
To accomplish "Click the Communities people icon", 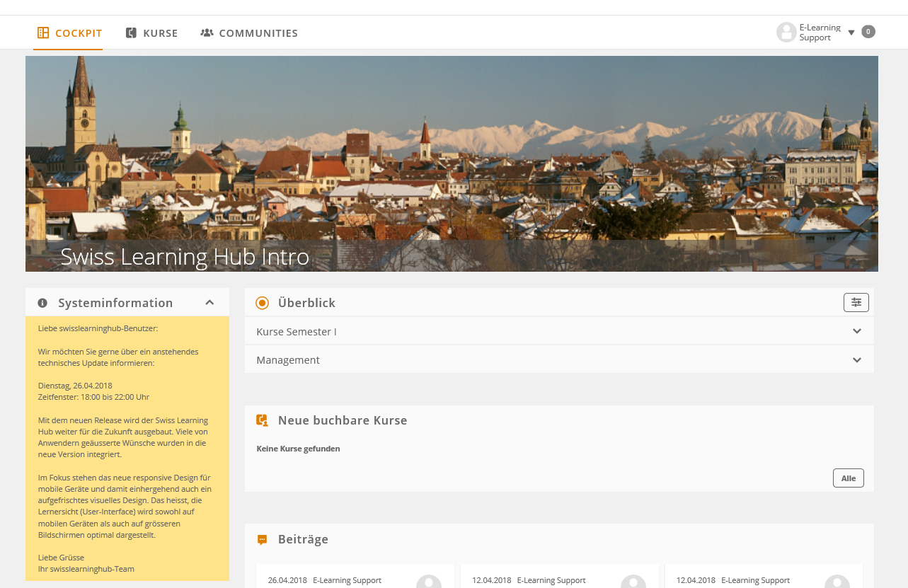I will click(207, 33).
